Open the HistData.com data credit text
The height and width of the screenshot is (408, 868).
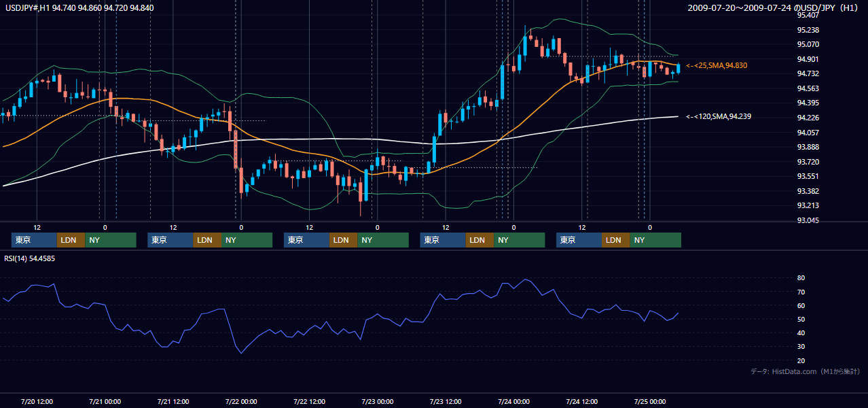tap(806, 371)
